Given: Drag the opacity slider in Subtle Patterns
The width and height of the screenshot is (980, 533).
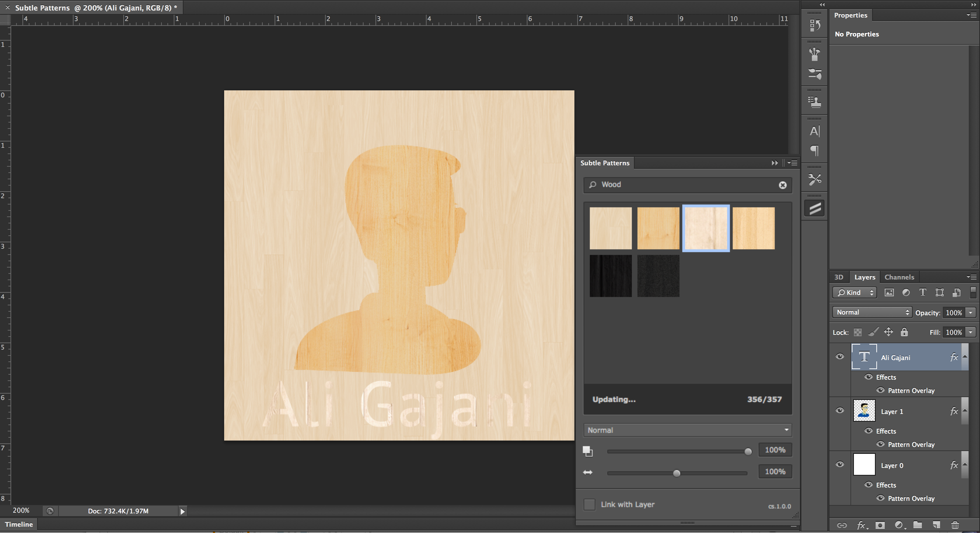Looking at the screenshot, I should point(747,450).
